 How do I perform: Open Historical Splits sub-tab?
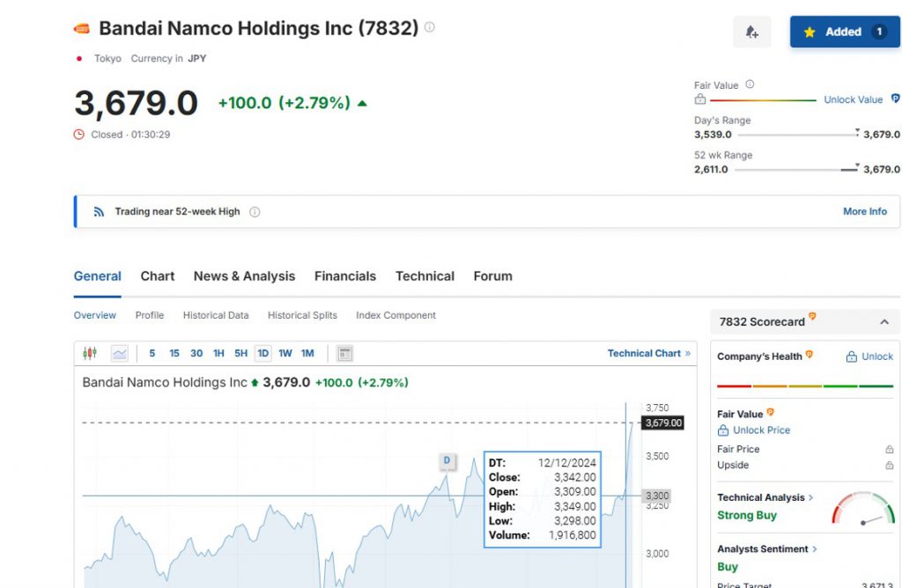point(303,315)
